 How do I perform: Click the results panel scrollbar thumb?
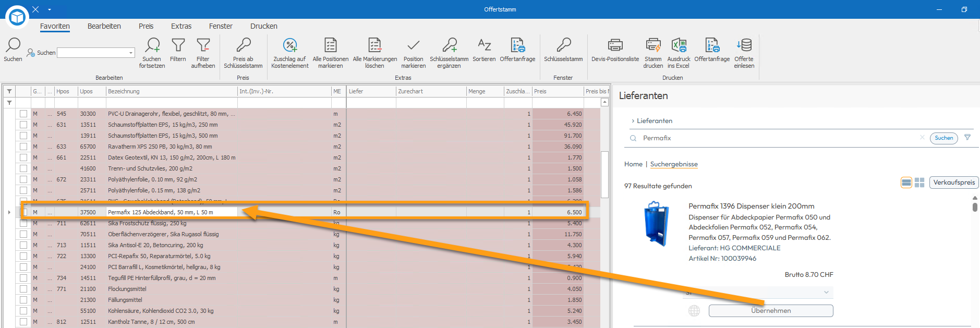(975, 207)
